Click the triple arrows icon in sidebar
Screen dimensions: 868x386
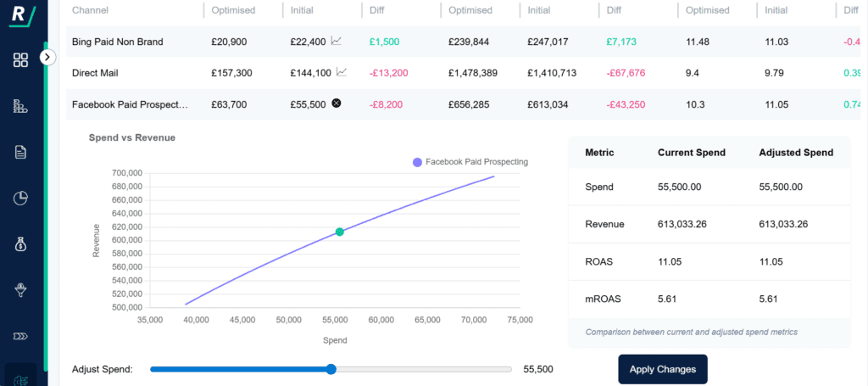(x=21, y=336)
